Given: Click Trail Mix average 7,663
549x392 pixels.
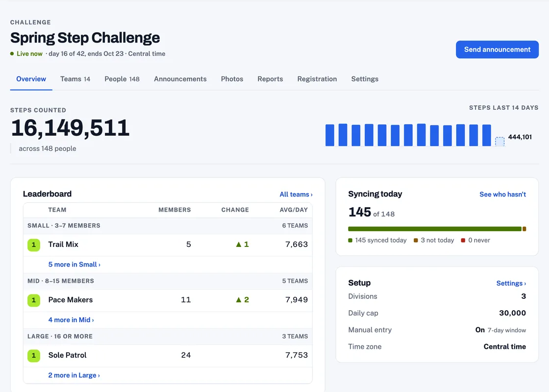Looking at the screenshot, I should 296,245.
